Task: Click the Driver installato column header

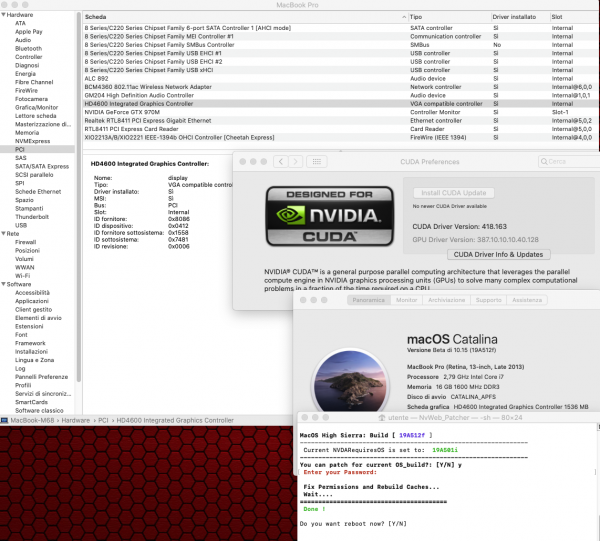Action: (520, 17)
